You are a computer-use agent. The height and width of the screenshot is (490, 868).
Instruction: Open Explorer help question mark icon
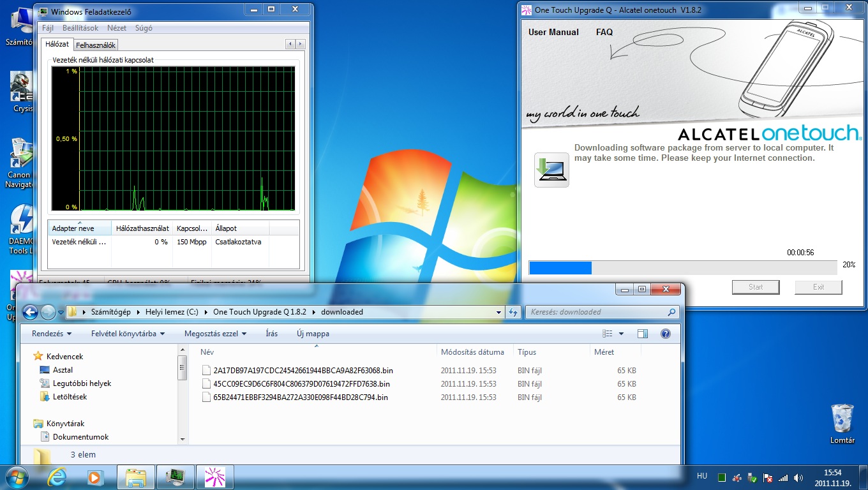point(666,334)
